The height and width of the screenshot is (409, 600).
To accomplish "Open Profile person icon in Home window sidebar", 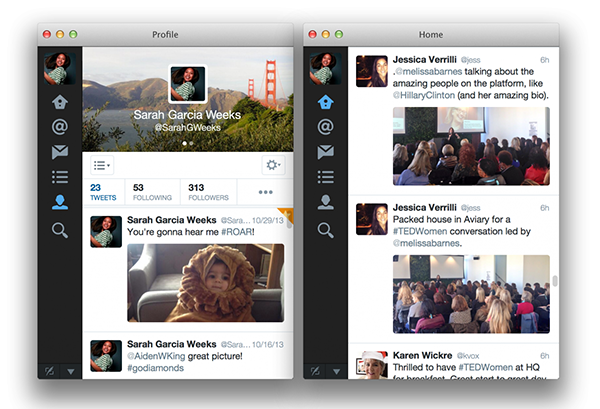I will [325, 202].
